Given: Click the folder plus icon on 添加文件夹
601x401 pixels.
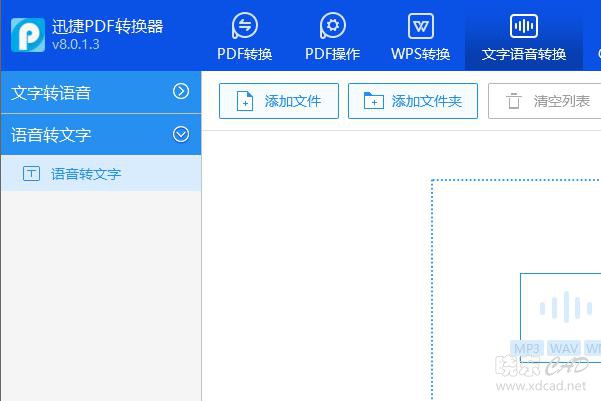Looking at the screenshot, I should [373, 101].
